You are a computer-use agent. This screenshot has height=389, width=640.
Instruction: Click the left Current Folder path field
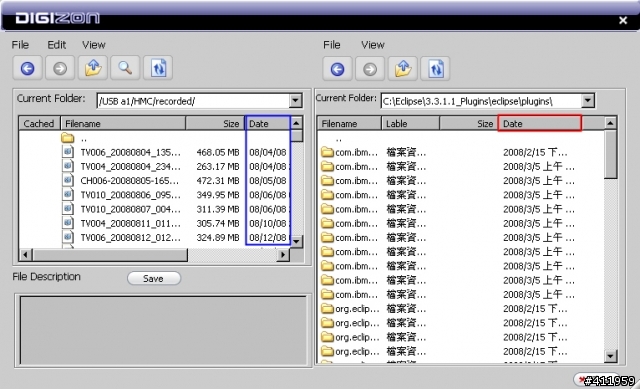(x=193, y=101)
